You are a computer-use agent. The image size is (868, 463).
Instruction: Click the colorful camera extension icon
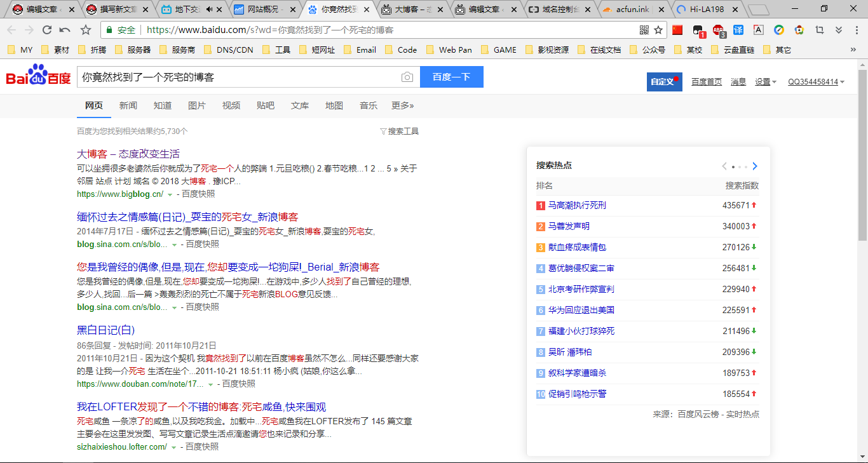click(x=799, y=30)
